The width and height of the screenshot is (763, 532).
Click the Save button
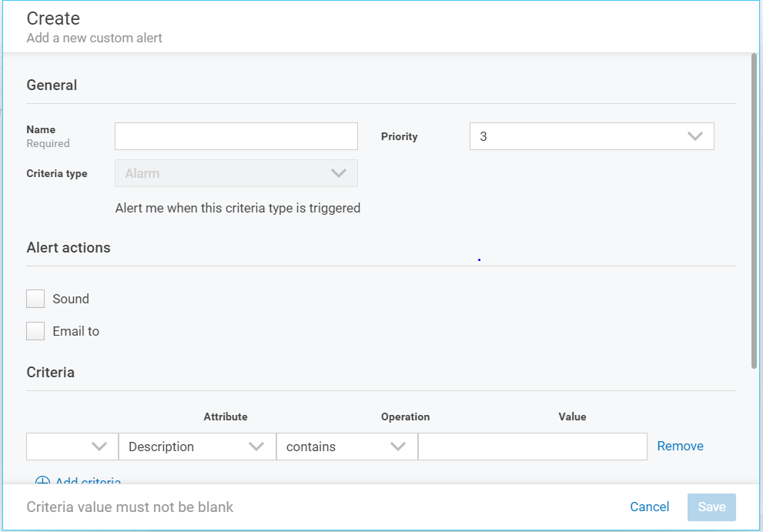pos(711,507)
